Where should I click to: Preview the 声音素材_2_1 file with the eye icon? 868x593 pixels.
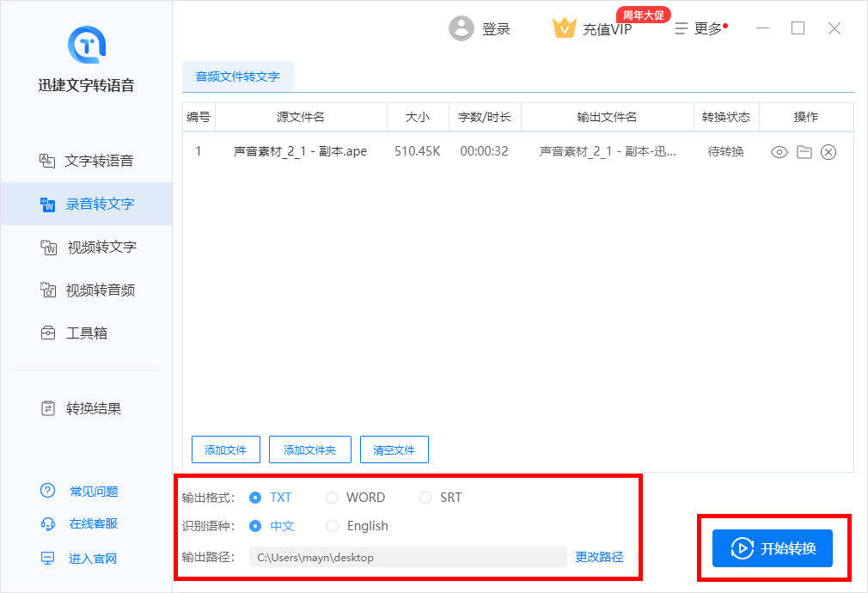tap(779, 152)
